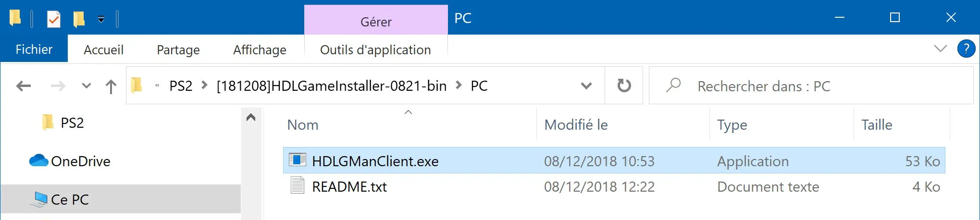This screenshot has width=980, height=220.
Task: Switch to the Affichage tab
Action: pyautogui.click(x=260, y=49)
